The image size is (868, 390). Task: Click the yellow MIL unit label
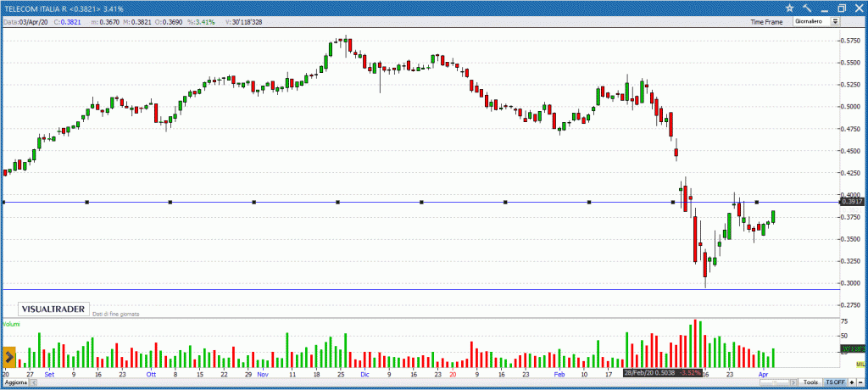tap(860, 364)
